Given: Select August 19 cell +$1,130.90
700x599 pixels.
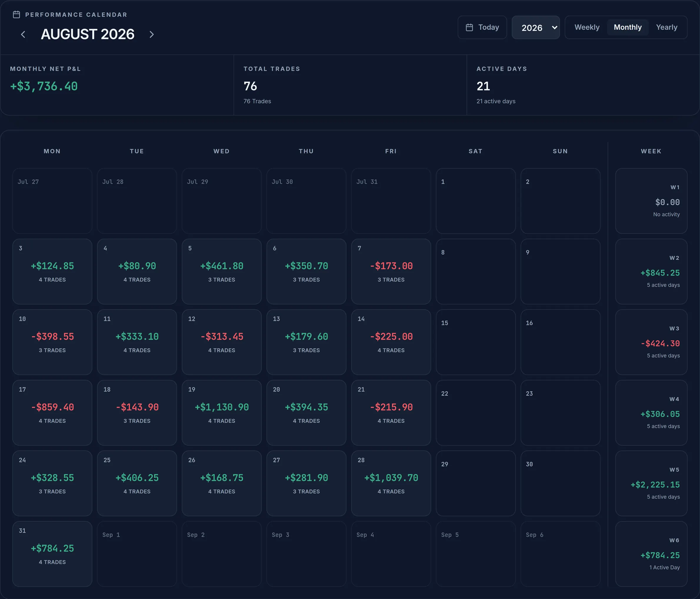Looking at the screenshot, I should coord(222,413).
